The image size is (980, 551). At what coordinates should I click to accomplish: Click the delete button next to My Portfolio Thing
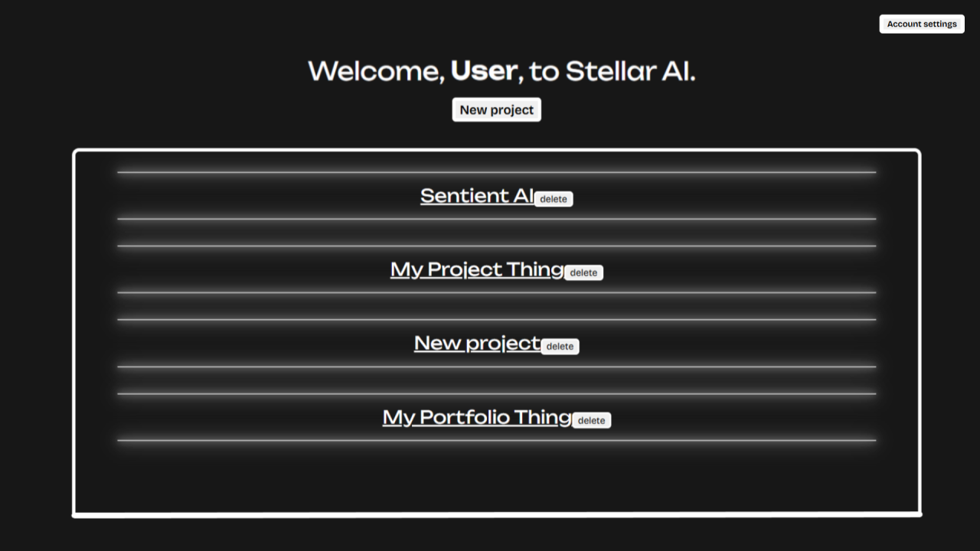(592, 419)
